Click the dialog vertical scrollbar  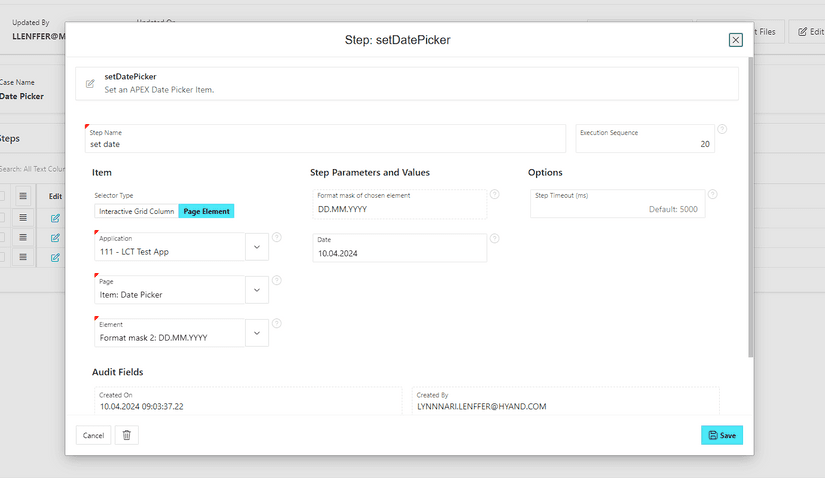750,208
